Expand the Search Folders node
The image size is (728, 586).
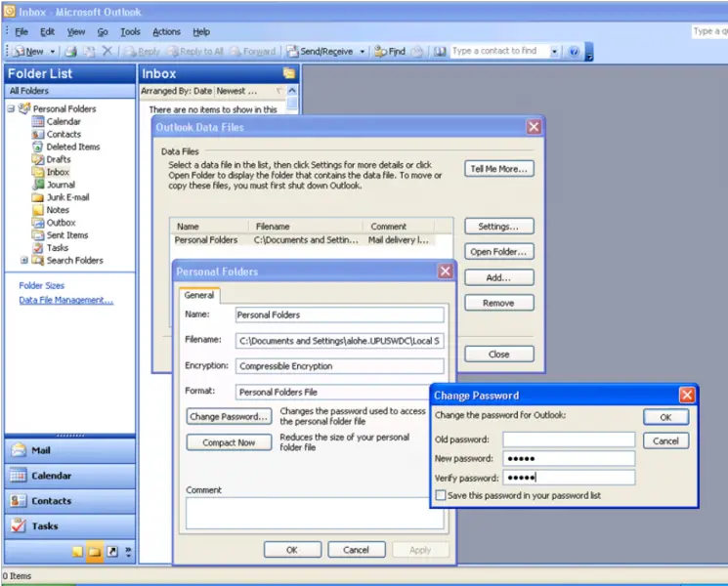pos(23,261)
